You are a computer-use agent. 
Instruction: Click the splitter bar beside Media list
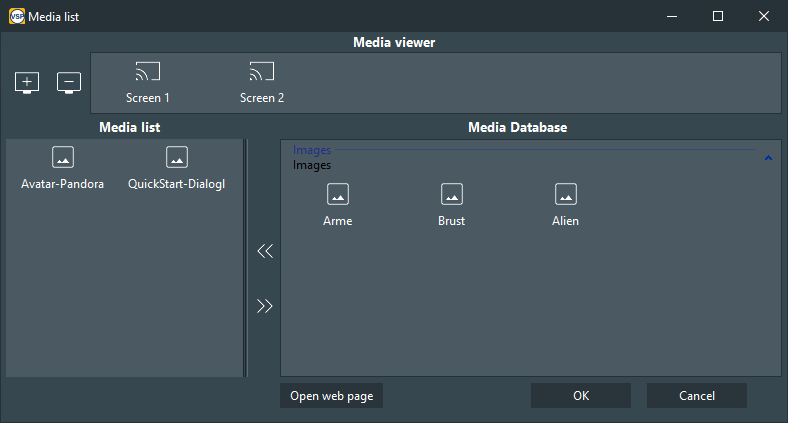coord(245,258)
